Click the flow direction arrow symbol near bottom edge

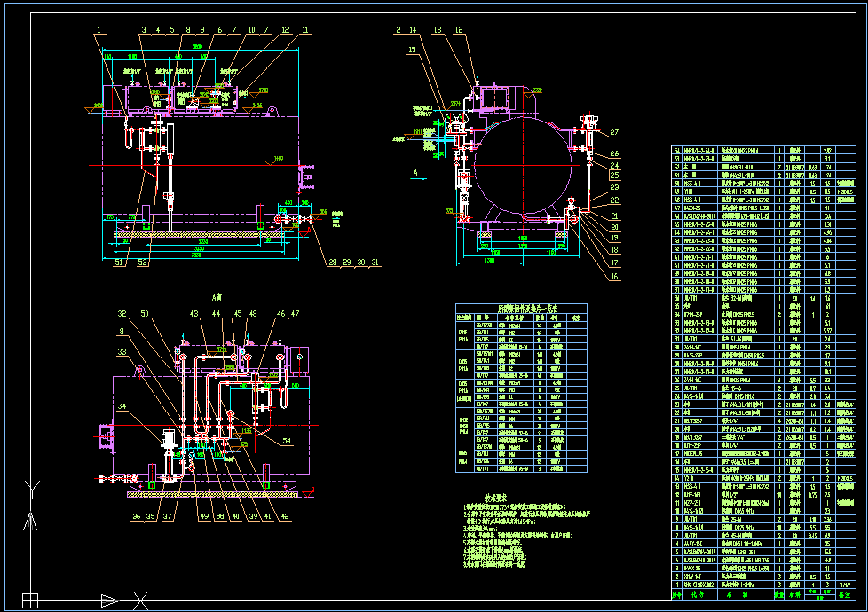pos(110,600)
